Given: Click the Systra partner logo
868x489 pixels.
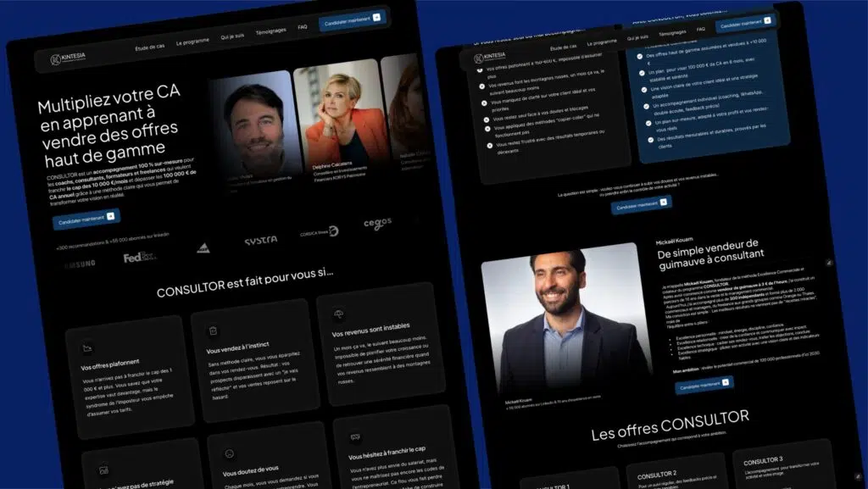Looking at the screenshot, I should pos(260,241).
